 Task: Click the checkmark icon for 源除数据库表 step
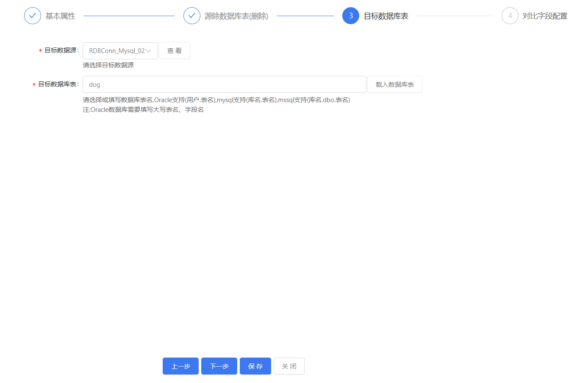tap(191, 16)
